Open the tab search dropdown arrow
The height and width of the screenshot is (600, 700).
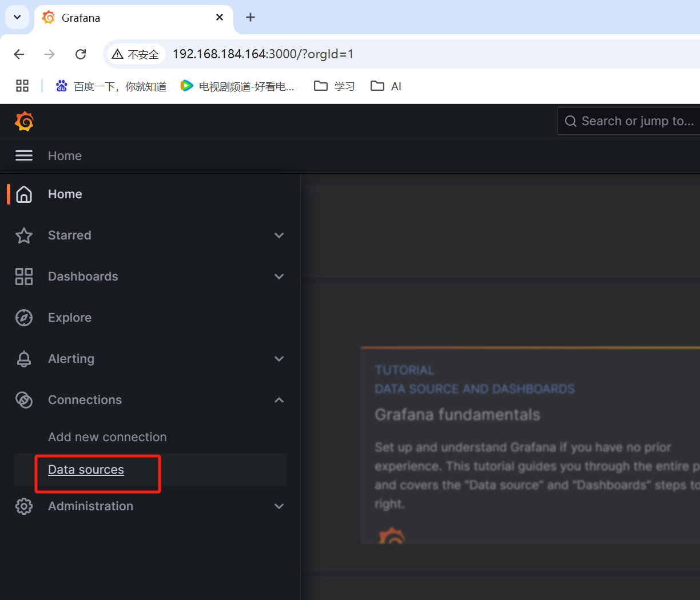pyautogui.click(x=17, y=17)
